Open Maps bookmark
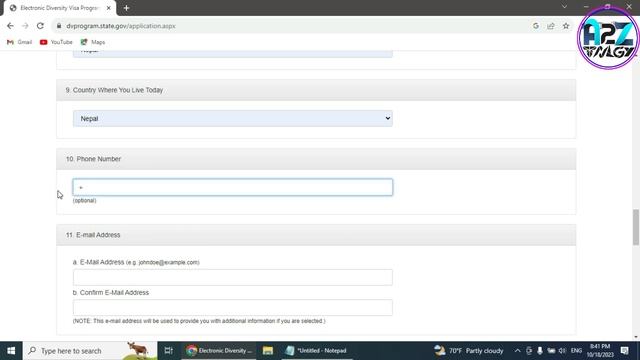The height and width of the screenshot is (360, 640). [x=93, y=42]
